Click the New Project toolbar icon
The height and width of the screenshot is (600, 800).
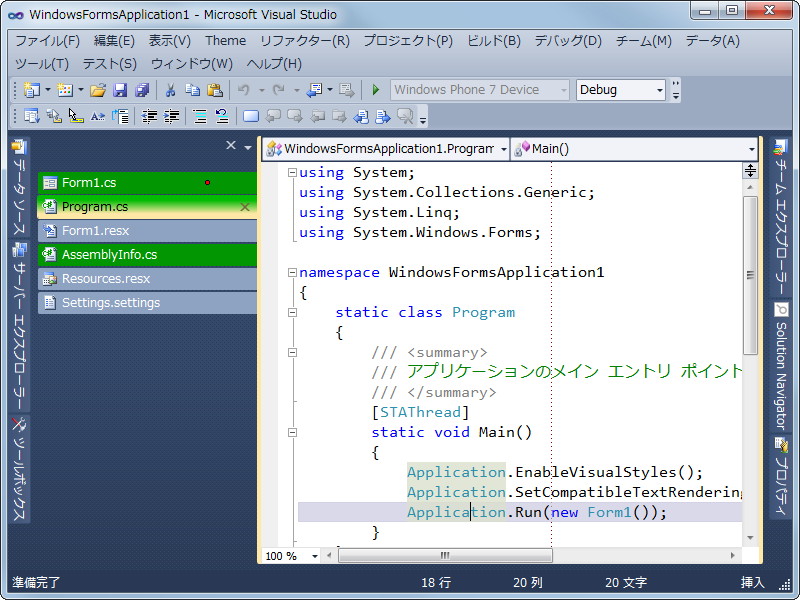(31, 90)
